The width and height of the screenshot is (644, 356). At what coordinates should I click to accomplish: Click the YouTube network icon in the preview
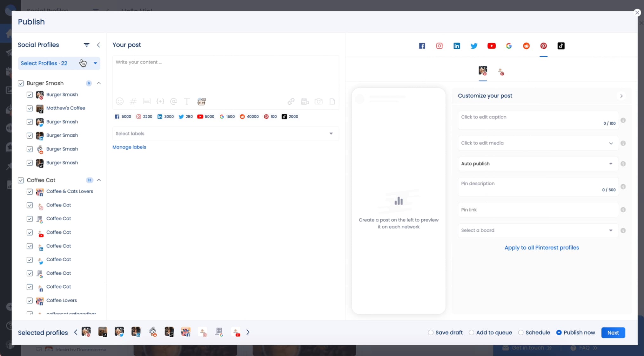[492, 46]
